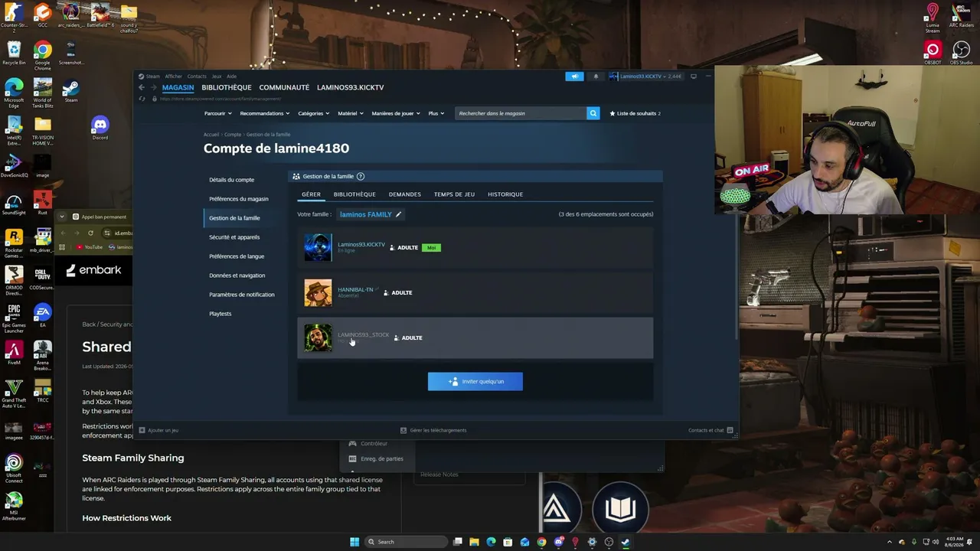Image resolution: width=980 pixels, height=551 pixels.
Task: Open EA app desktop shortcut
Action: pyautogui.click(x=43, y=315)
